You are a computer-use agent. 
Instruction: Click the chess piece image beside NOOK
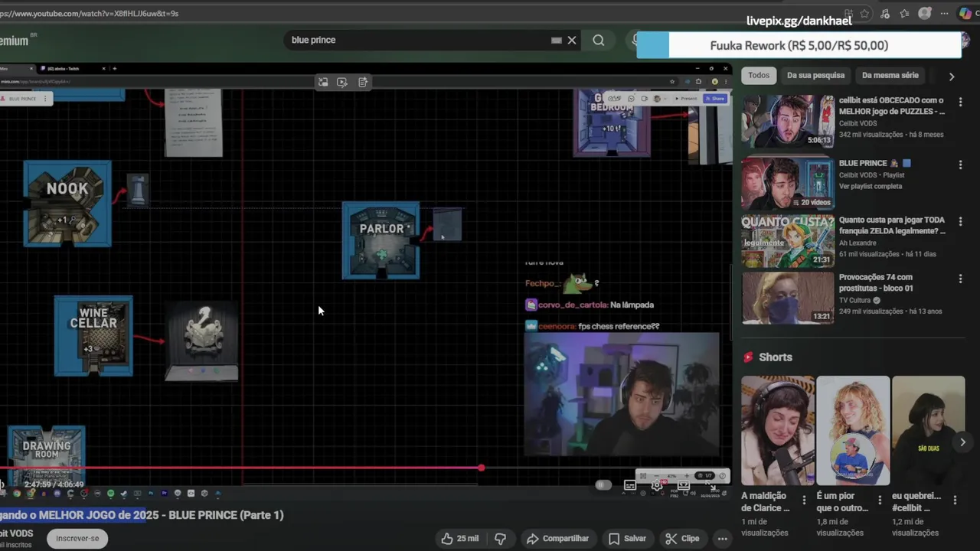tap(138, 189)
